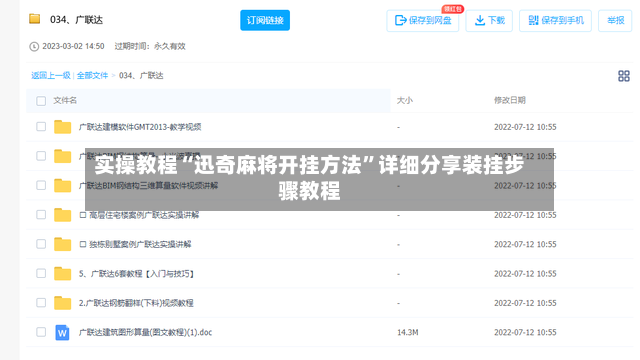Open 广联达建模软件GMT2013-教学视频 folder name
Image resolution: width=640 pixels, height=360 pixels.
pyautogui.click(x=140, y=127)
